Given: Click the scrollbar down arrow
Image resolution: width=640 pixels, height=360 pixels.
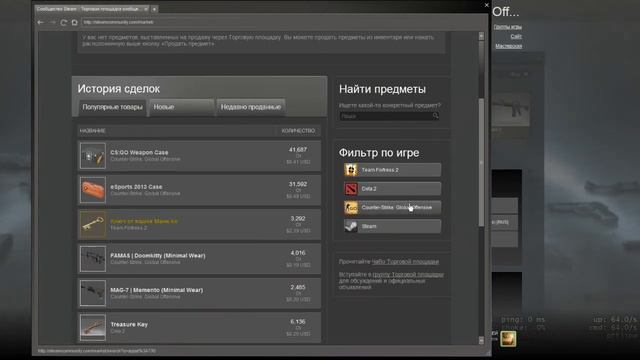Looking at the screenshot, I should pyautogui.click(x=481, y=340).
